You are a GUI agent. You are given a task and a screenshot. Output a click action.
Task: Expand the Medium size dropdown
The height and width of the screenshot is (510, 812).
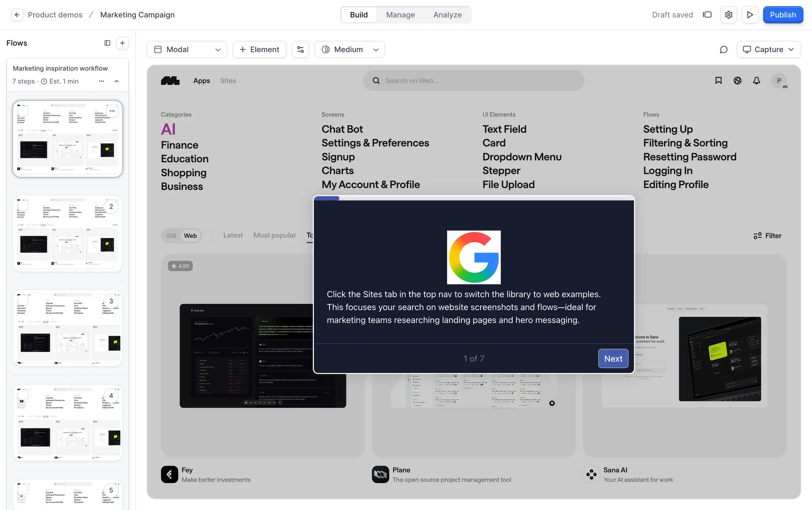point(349,50)
